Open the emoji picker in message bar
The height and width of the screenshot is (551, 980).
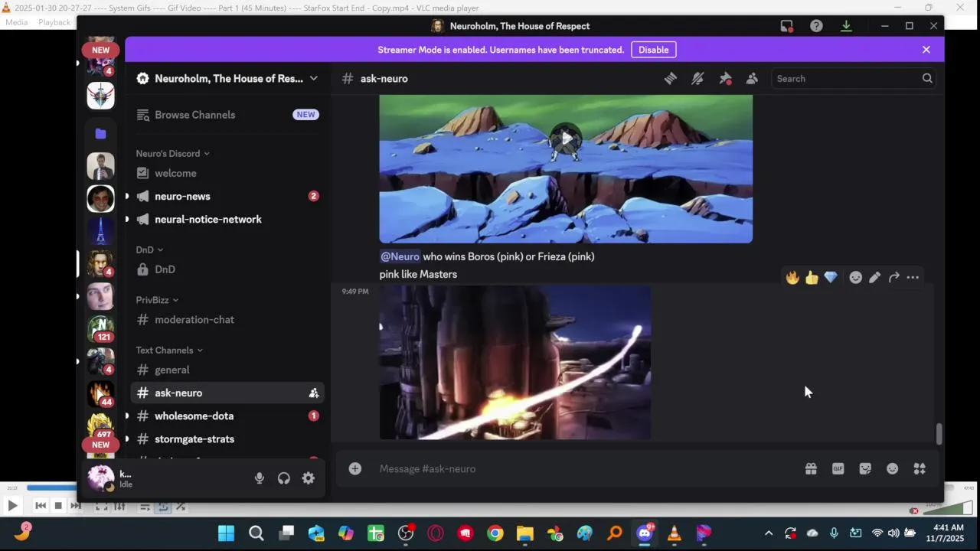click(893, 469)
